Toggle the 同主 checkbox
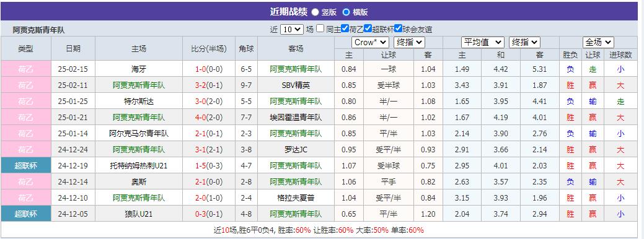 320,28
